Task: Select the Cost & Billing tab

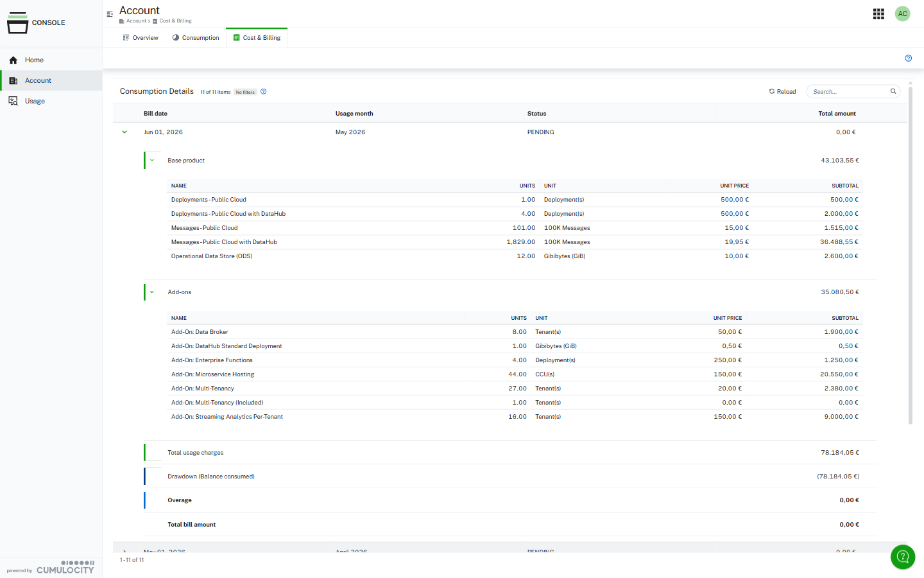Action: tap(257, 38)
